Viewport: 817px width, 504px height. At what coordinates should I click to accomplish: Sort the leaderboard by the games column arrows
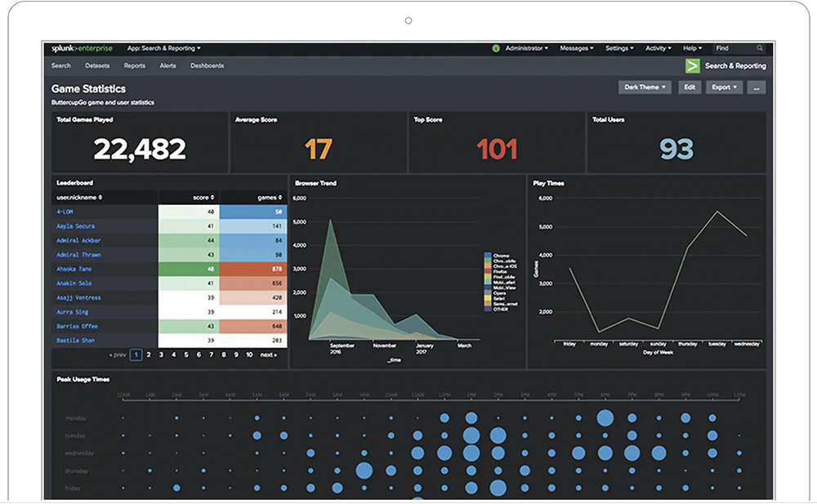[280, 198]
